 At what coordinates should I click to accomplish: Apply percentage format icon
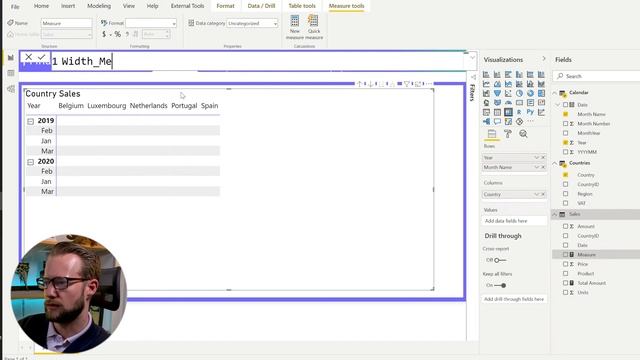(x=118, y=34)
